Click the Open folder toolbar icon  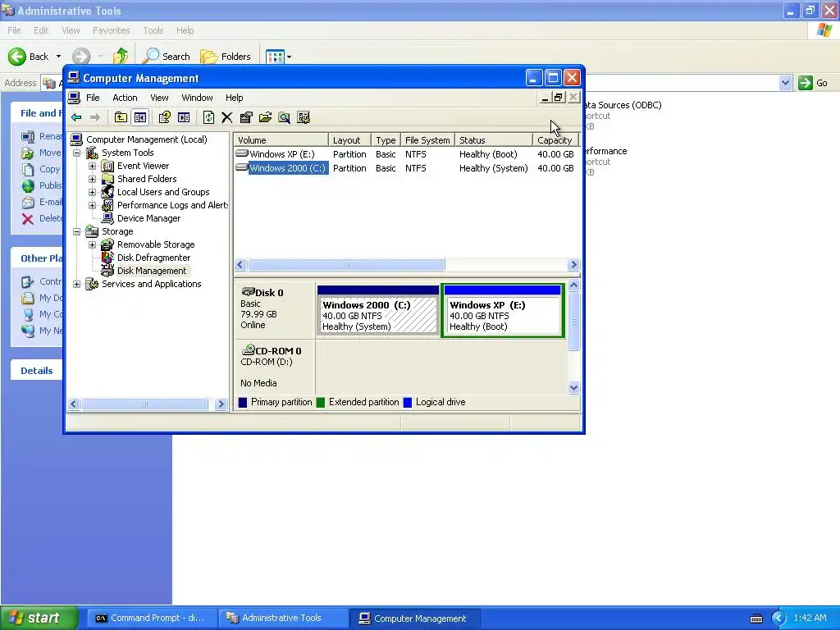point(265,117)
